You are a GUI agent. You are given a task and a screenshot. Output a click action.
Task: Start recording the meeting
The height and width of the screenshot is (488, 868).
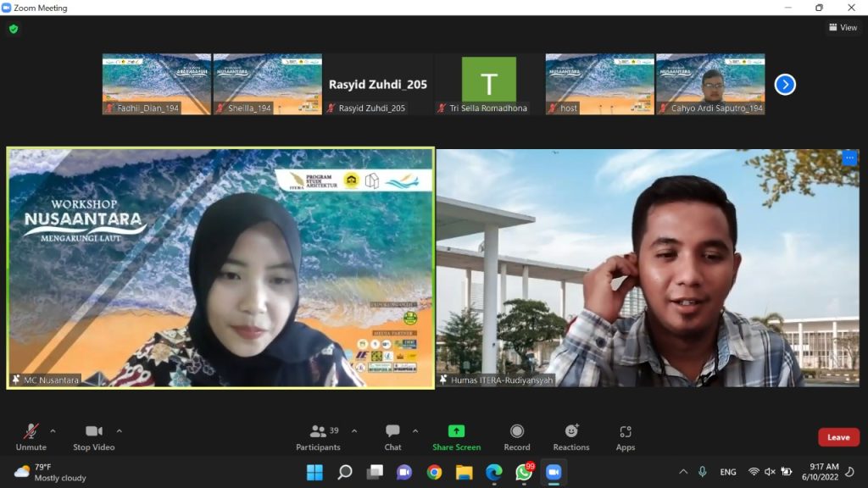point(517,437)
